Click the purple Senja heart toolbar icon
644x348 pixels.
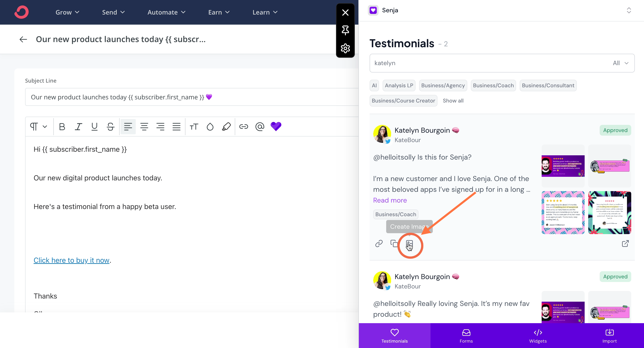[276, 126]
